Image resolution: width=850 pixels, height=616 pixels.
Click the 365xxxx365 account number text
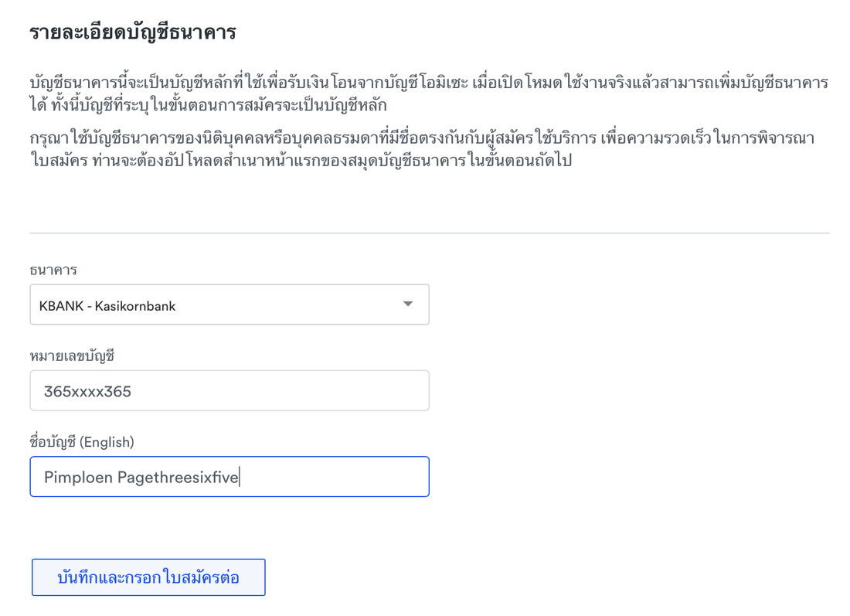(x=87, y=392)
